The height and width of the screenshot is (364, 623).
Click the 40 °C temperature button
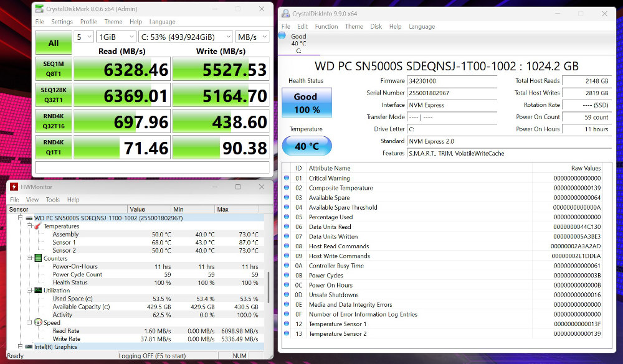[x=307, y=146]
